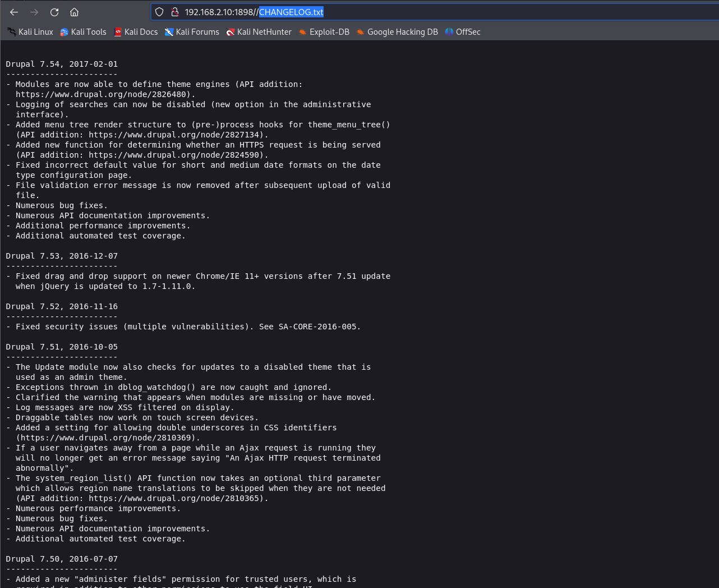Open the shield tracking protection icon
719x588 pixels.
[x=159, y=12]
